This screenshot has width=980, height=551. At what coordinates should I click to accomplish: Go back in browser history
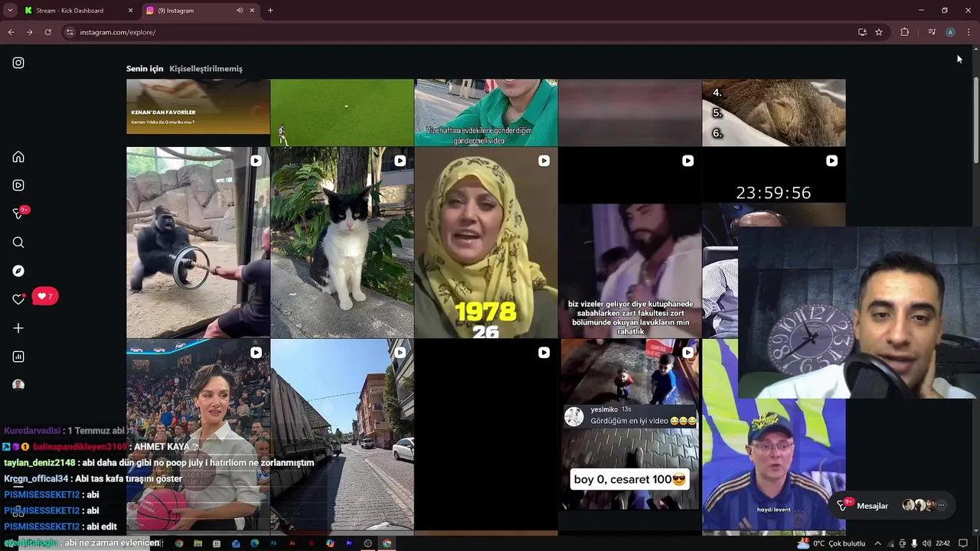click(x=11, y=32)
